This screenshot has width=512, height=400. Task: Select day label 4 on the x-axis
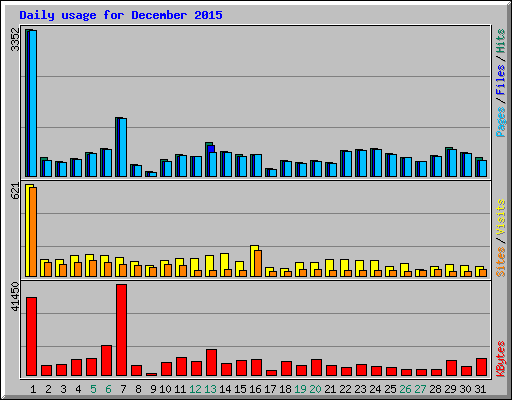(x=78, y=389)
